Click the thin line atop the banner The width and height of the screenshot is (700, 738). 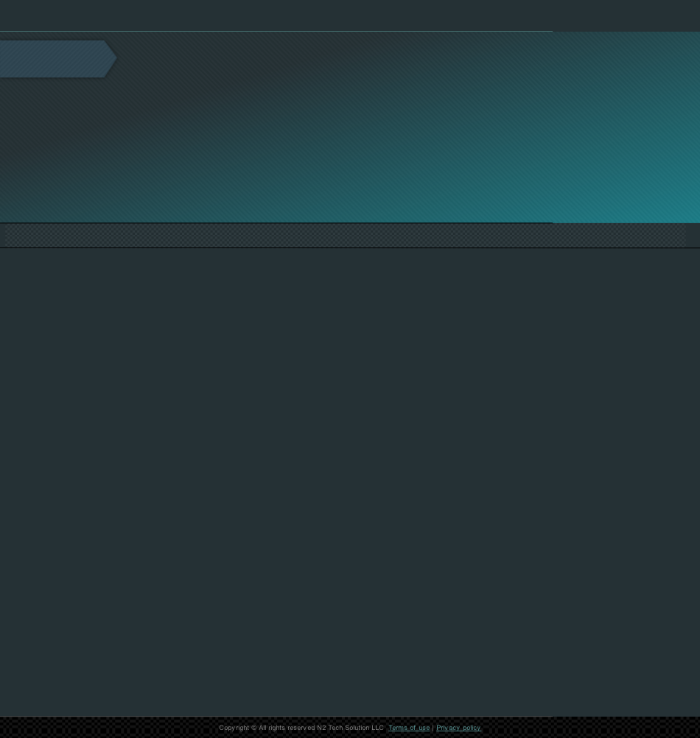click(276, 31)
